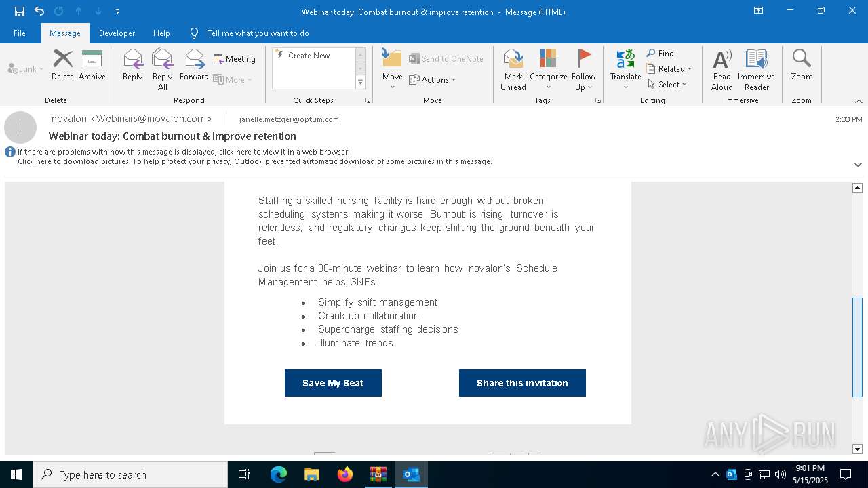This screenshot has height=488, width=868.
Task: Click the info bar to view in web browser
Action: click(x=184, y=152)
